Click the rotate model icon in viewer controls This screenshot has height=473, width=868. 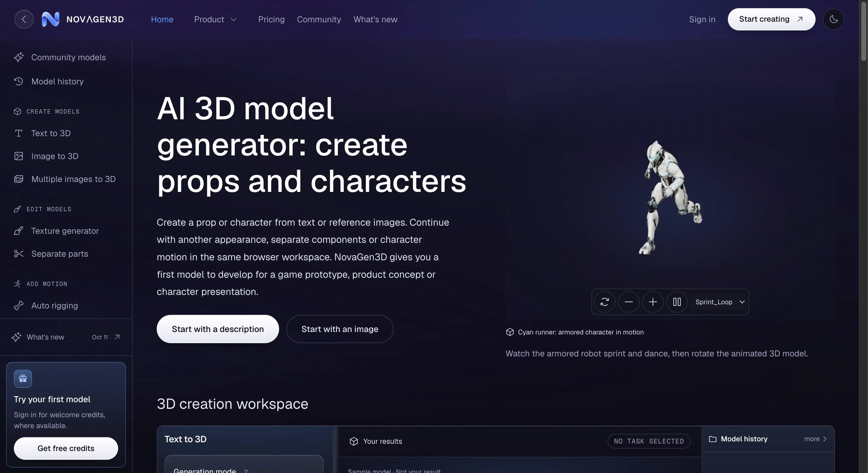pyautogui.click(x=605, y=302)
